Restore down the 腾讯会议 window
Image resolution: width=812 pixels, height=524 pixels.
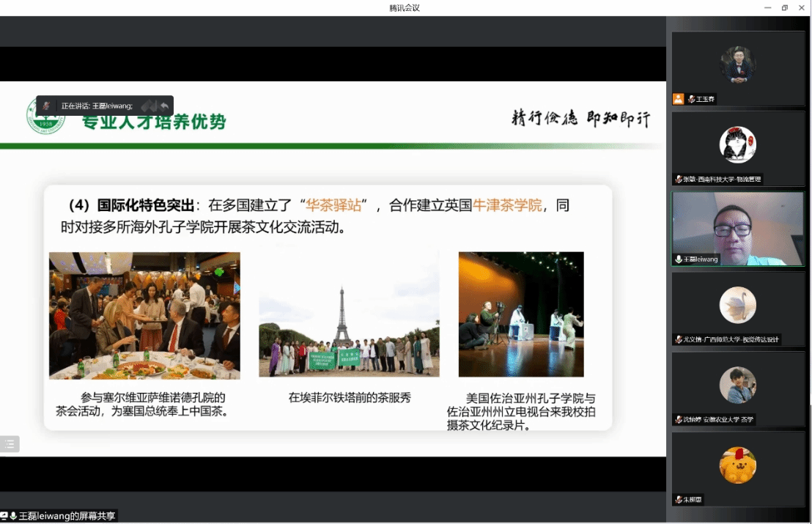point(784,7)
